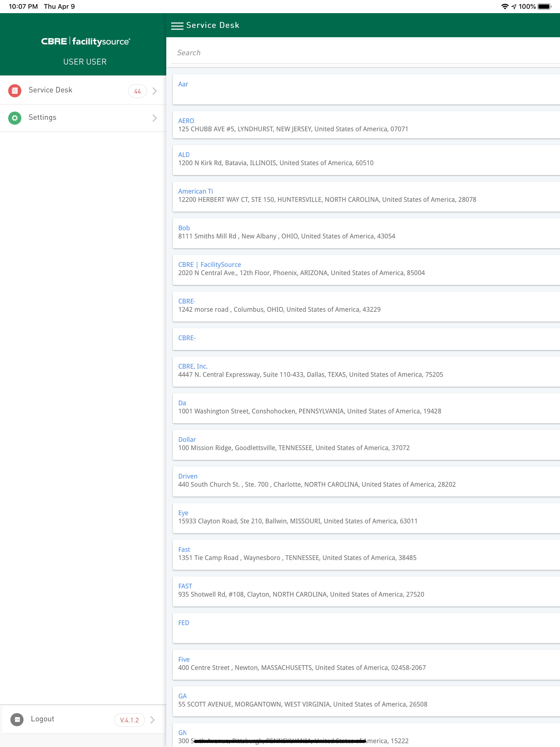Click the location arrow icon near the battery
This screenshot has width=560, height=747.
tap(514, 6)
